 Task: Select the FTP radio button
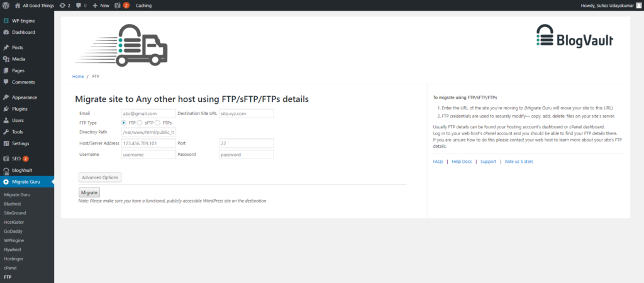click(124, 123)
